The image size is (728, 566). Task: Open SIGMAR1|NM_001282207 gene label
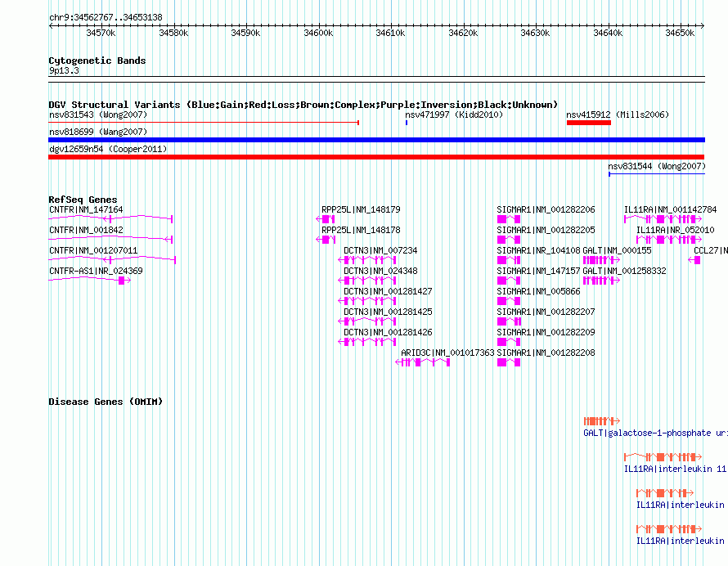click(x=546, y=312)
